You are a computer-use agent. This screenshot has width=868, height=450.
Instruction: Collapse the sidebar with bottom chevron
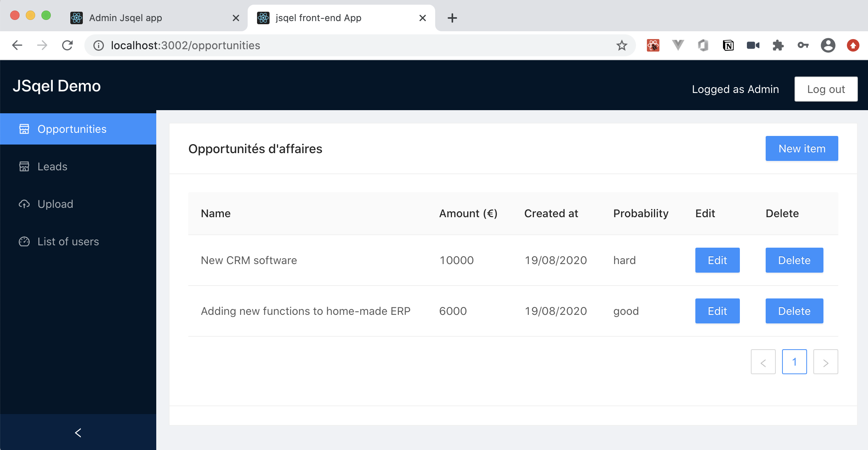78,432
